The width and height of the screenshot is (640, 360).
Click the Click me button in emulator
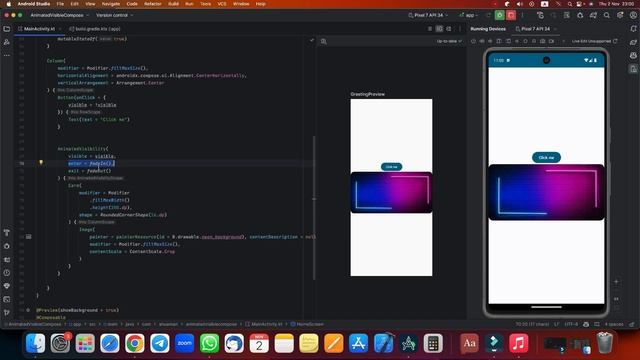coord(546,158)
